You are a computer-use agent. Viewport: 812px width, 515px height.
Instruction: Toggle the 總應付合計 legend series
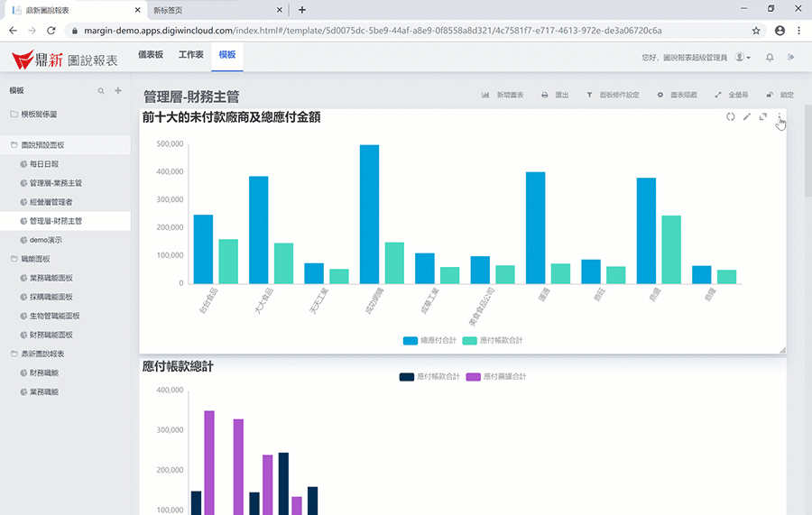pos(424,341)
